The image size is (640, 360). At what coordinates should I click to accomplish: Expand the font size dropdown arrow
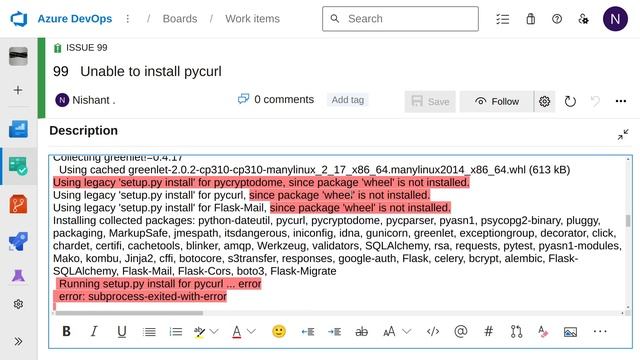pos(407,331)
